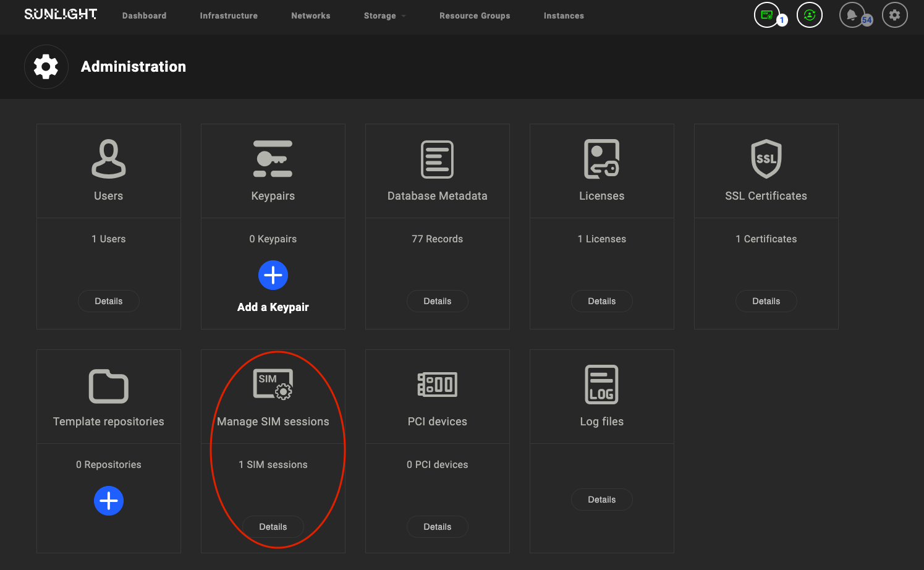Screen dimensions: 924x570
Task: Click the Keypairs key icon
Action: [x=273, y=159]
